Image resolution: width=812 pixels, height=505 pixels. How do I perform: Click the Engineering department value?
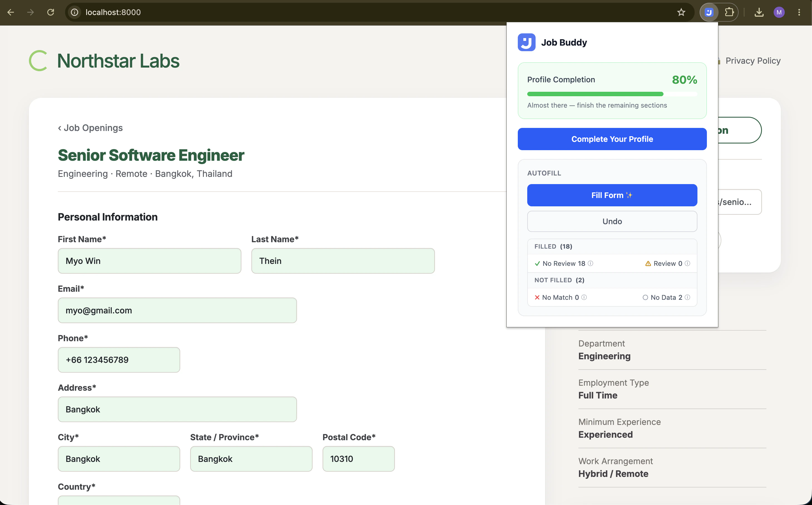[x=604, y=356]
